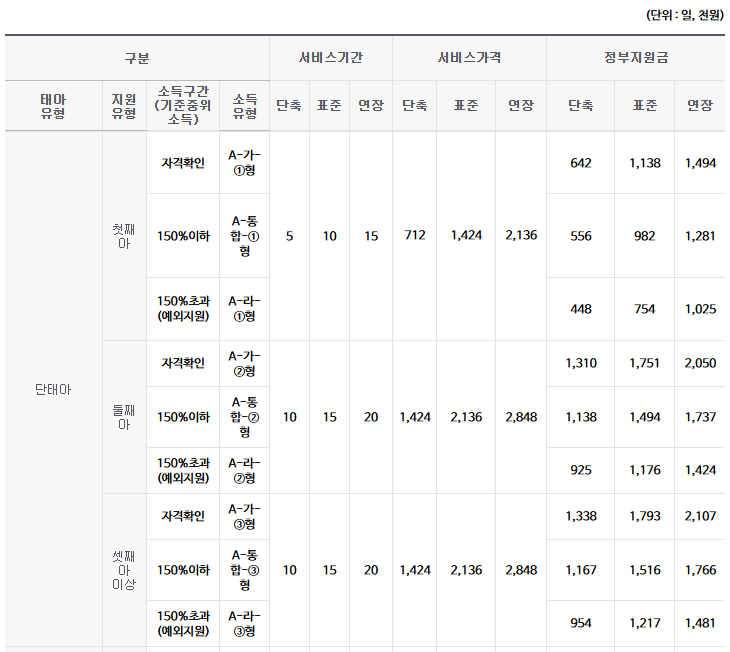Viewport: 730px width, 652px height.
Task: Select the 982 subsidy value
Action: (x=644, y=236)
